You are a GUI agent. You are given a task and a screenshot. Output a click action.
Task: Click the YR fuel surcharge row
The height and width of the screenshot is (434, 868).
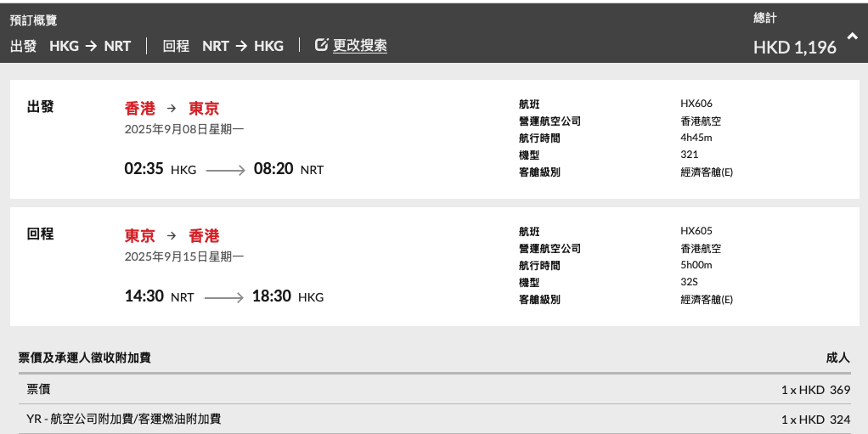tap(435, 419)
